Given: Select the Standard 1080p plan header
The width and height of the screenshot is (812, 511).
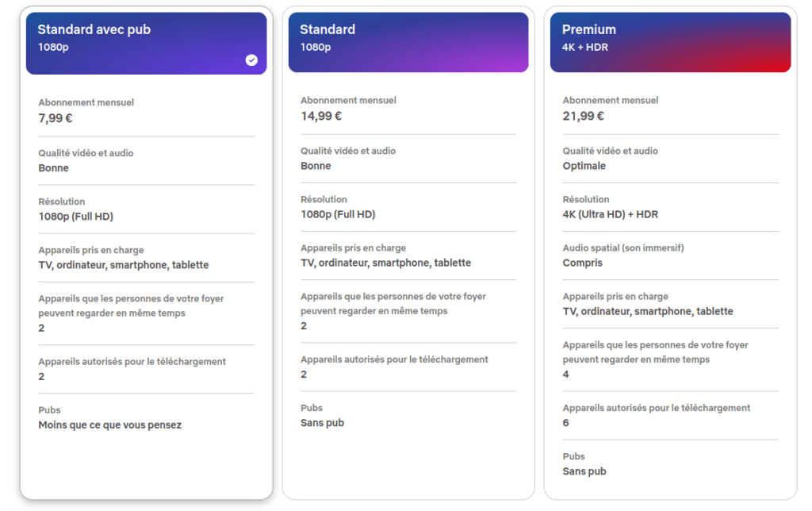Looking at the screenshot, I should 408,42.
